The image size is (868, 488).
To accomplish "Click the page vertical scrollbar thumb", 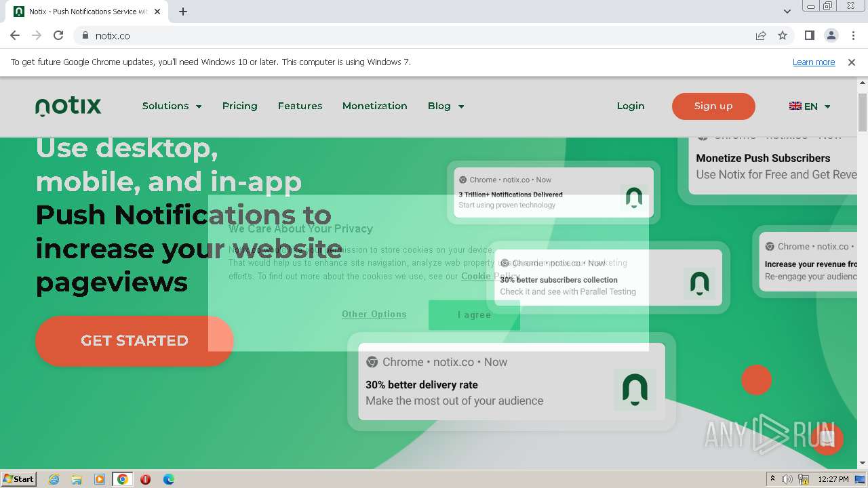I will coord(862,112).
